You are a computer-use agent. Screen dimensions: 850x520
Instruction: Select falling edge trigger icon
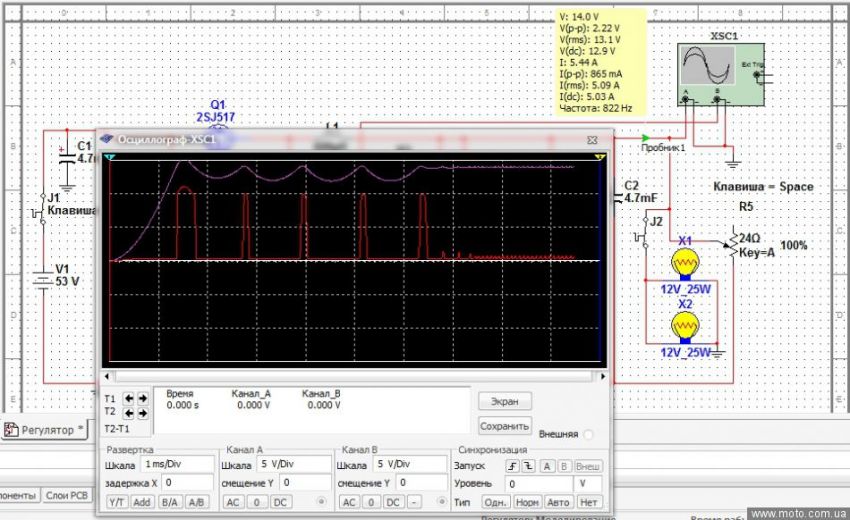tap(527, 465)
